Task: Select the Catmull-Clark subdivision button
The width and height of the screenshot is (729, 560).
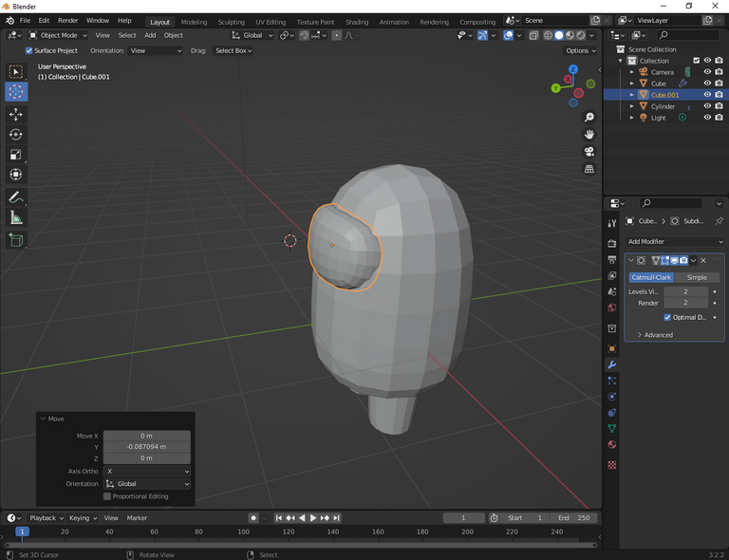Action: pyautogui.click(x=651, y=277)
